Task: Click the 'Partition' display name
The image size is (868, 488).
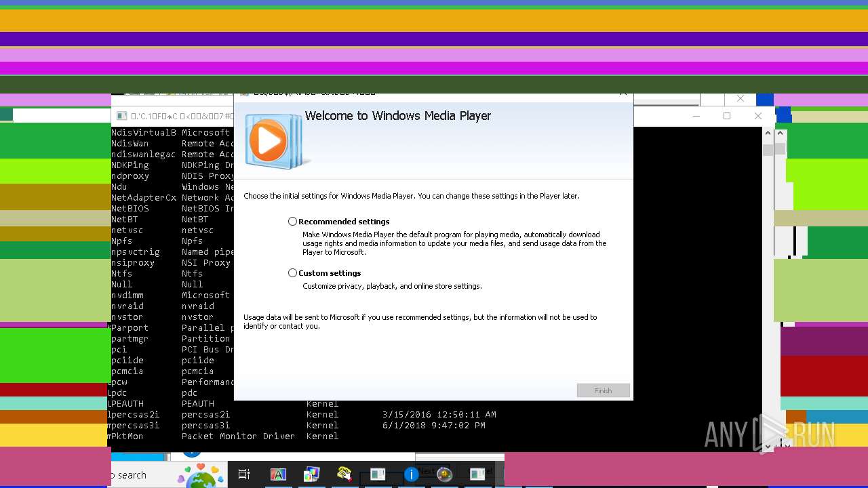Action: [x=206, y=339]
